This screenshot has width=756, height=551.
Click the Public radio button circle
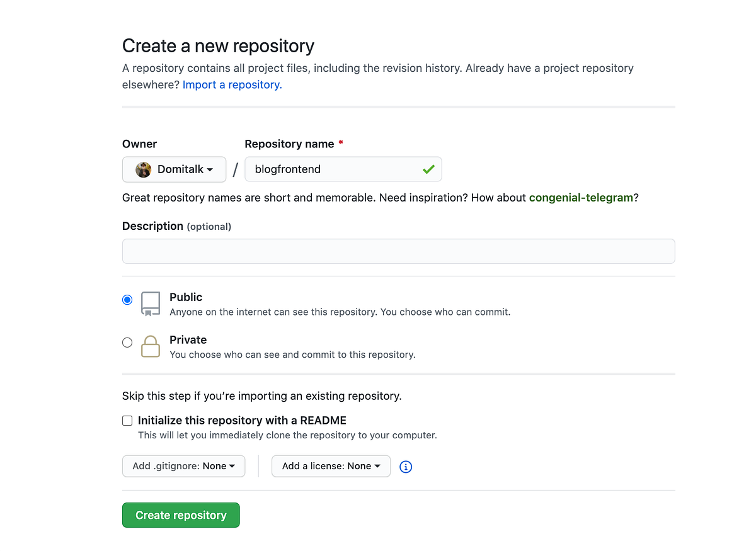click(127, 300)
